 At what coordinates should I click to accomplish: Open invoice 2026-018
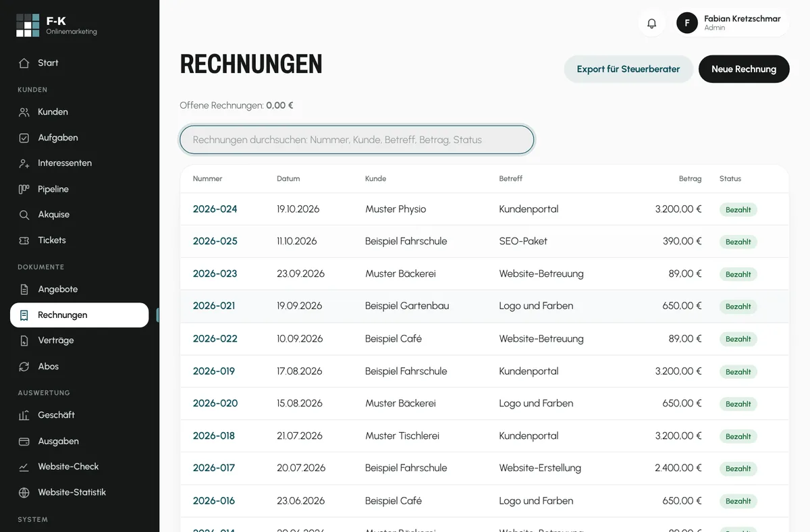214,436
